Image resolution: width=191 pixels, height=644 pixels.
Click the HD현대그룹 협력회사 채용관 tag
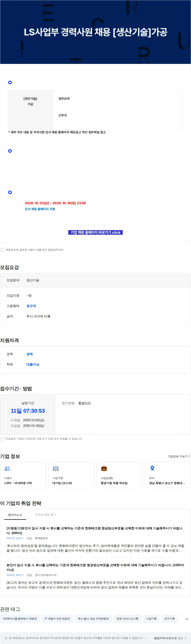coord(20,619)
